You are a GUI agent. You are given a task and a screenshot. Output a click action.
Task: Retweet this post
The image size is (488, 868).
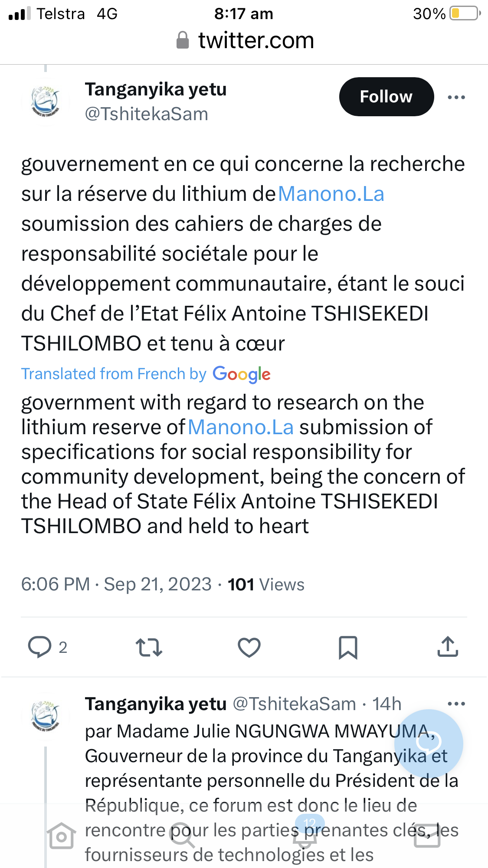coord(149,647)
